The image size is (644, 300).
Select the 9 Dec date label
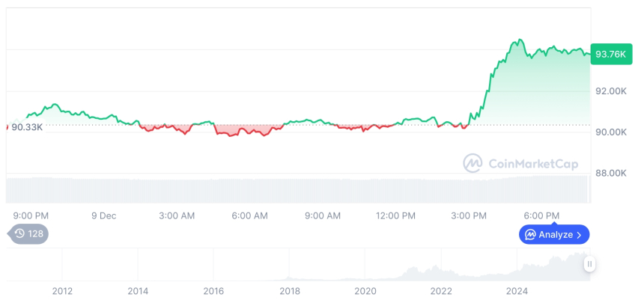pos(104,215)
